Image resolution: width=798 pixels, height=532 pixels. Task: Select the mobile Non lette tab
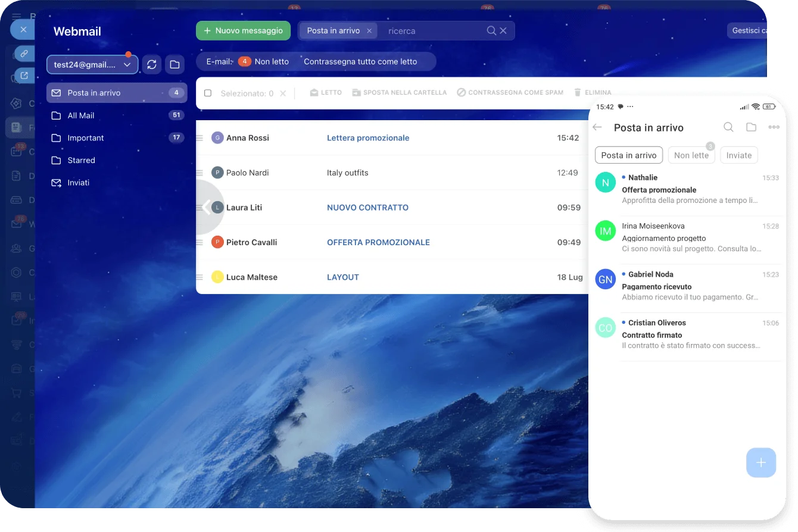tap(691, 155)
